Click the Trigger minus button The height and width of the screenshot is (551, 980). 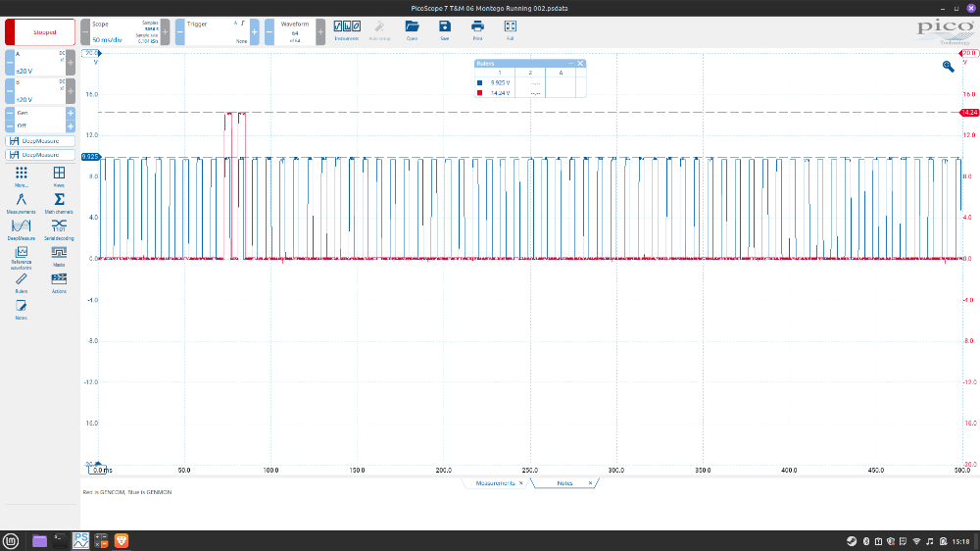point(180,32)
